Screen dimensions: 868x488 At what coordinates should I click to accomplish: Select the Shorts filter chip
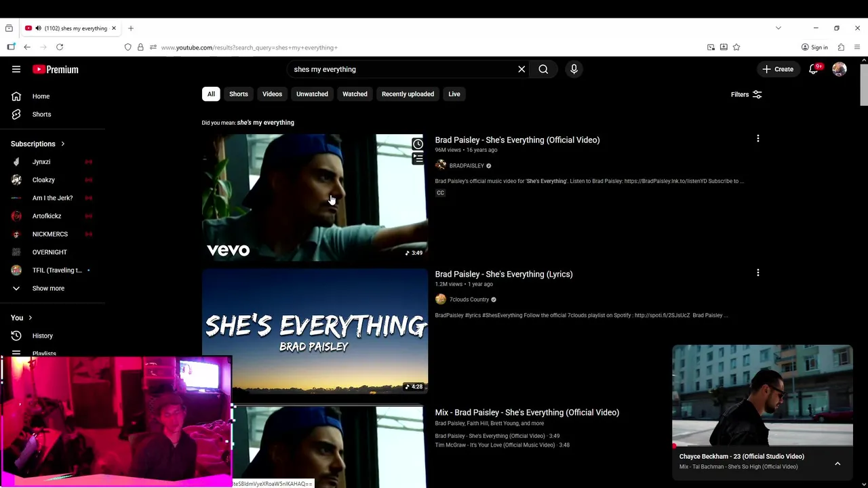coord(239,94)
